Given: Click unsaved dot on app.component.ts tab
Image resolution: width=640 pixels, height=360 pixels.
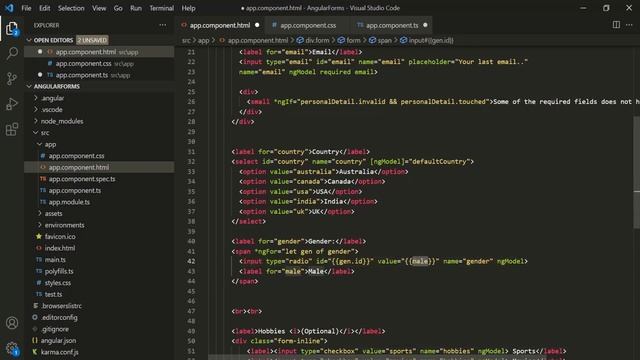Looking at the screenshot, I should coord(425,25).
